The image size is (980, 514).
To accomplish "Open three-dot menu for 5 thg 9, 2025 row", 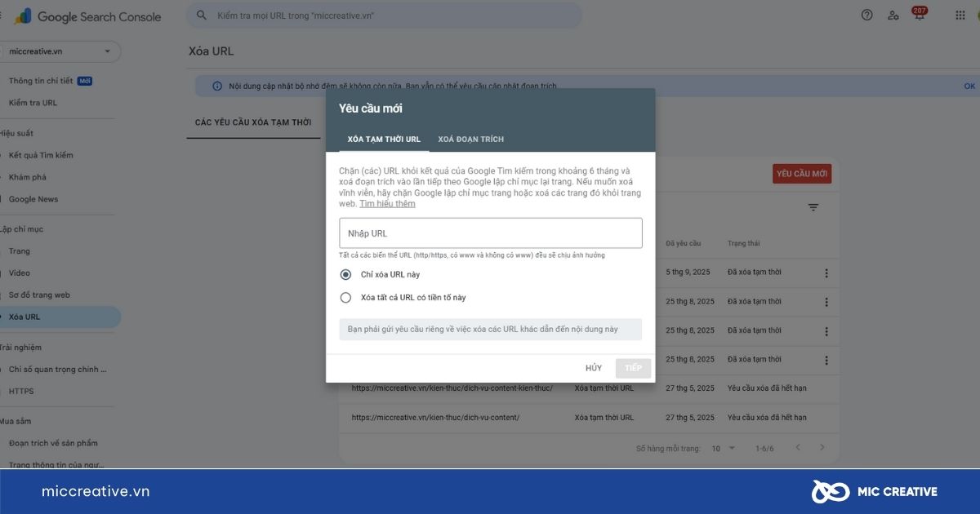I will (x=826, y=274).
